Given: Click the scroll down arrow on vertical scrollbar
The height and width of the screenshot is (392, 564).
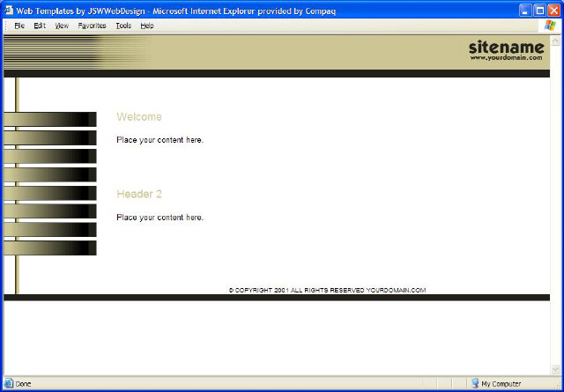Looking at the screenshot, I should click(554, 369).
